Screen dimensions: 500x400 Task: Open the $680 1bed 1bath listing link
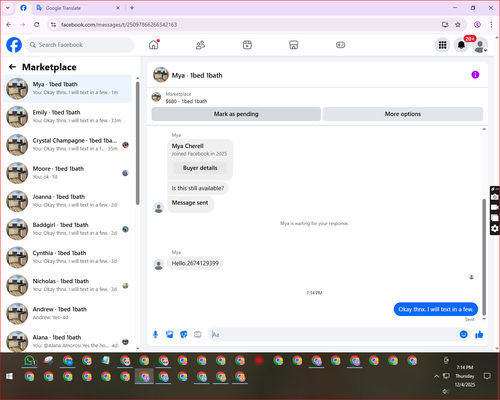pos(186,101)
